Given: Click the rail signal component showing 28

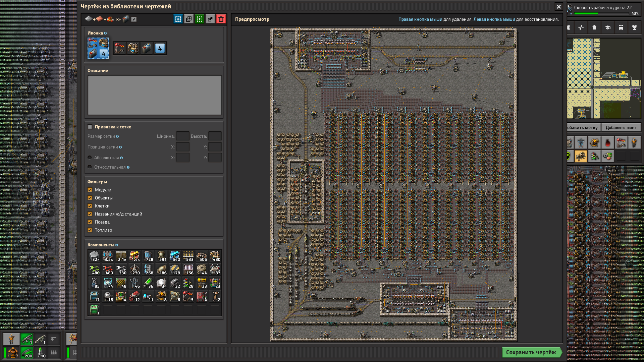Looking at the screenshot, I should tap(188, 283).
